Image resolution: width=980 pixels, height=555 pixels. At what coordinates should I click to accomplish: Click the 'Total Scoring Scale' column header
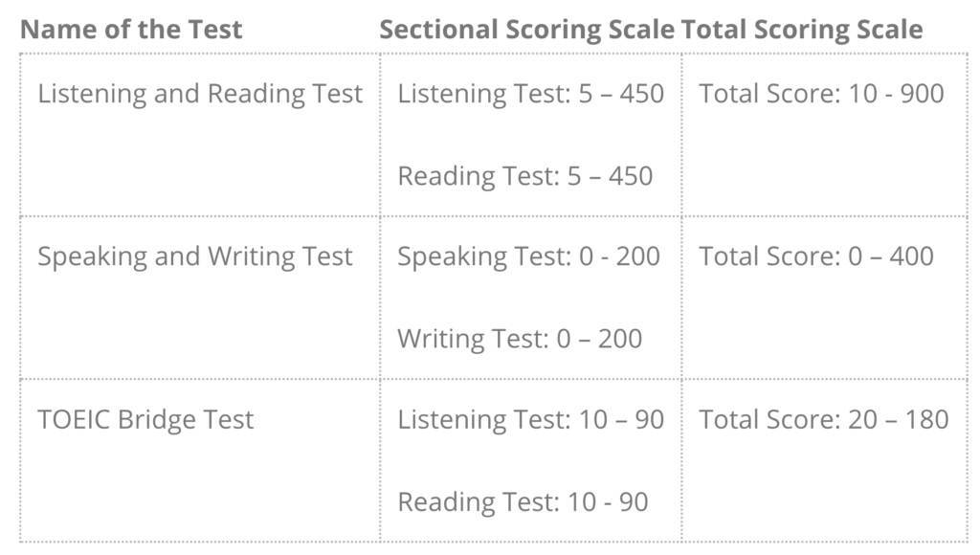pyautogui.click(x=802, y=30)
